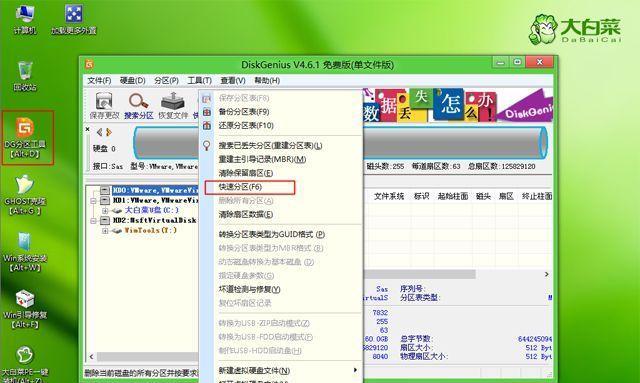This screenshot has height=383, width=640.
Task: Open the 工具(T) menu
Action: click(199, 80)
